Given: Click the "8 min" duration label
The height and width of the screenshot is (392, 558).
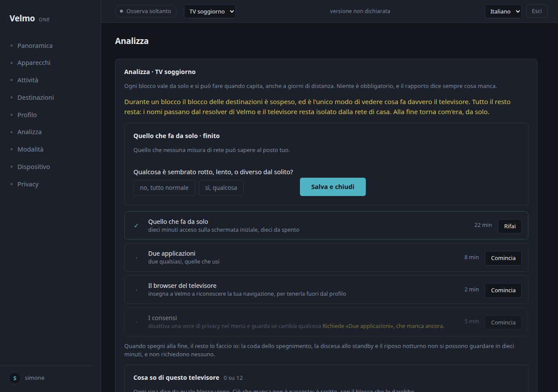Looking at the screenshot, I should point(472,257).
